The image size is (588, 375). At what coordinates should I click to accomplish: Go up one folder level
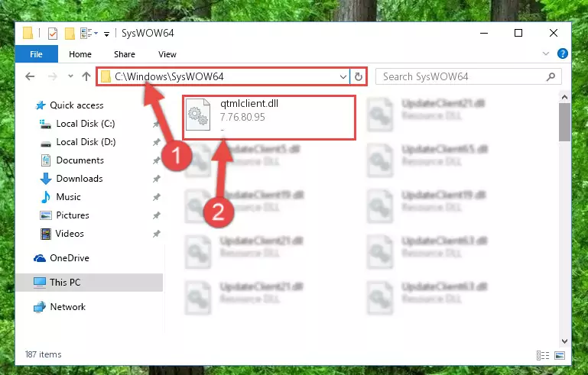[x=86, y=76]
